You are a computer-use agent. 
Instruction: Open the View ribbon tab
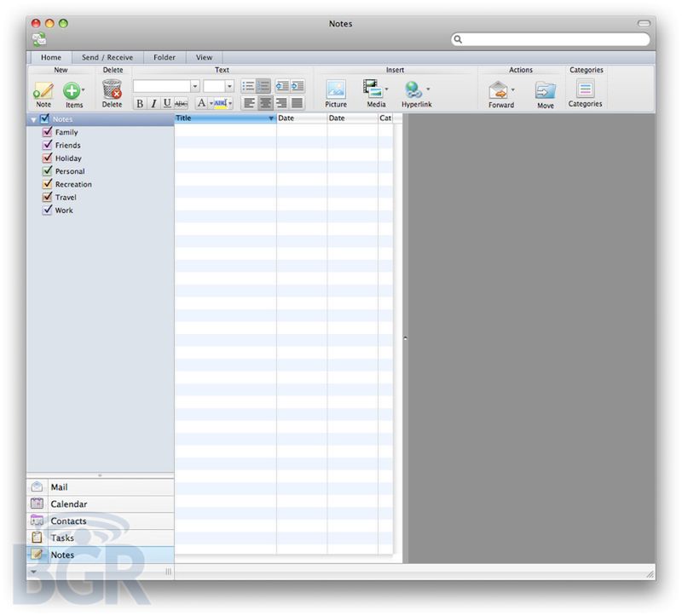coord(204,57)
